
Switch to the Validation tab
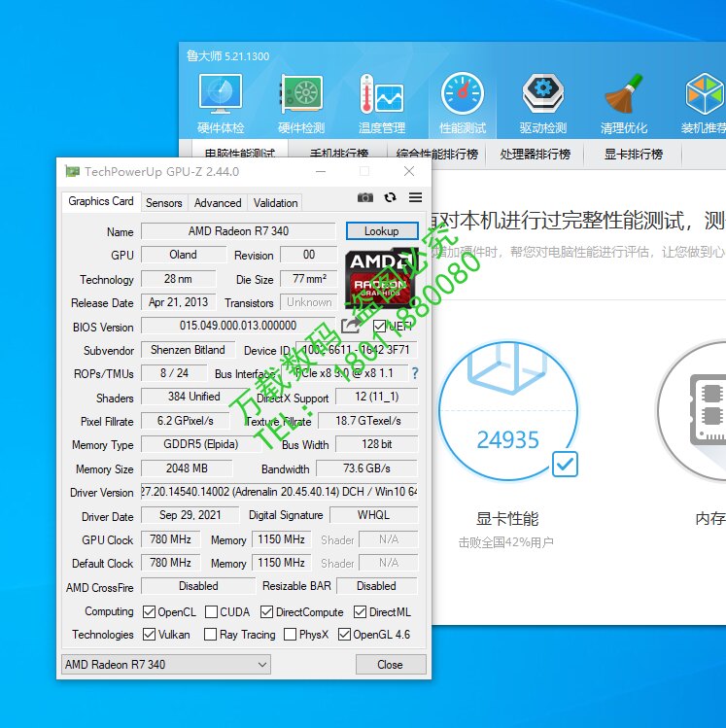coord(275,203)
